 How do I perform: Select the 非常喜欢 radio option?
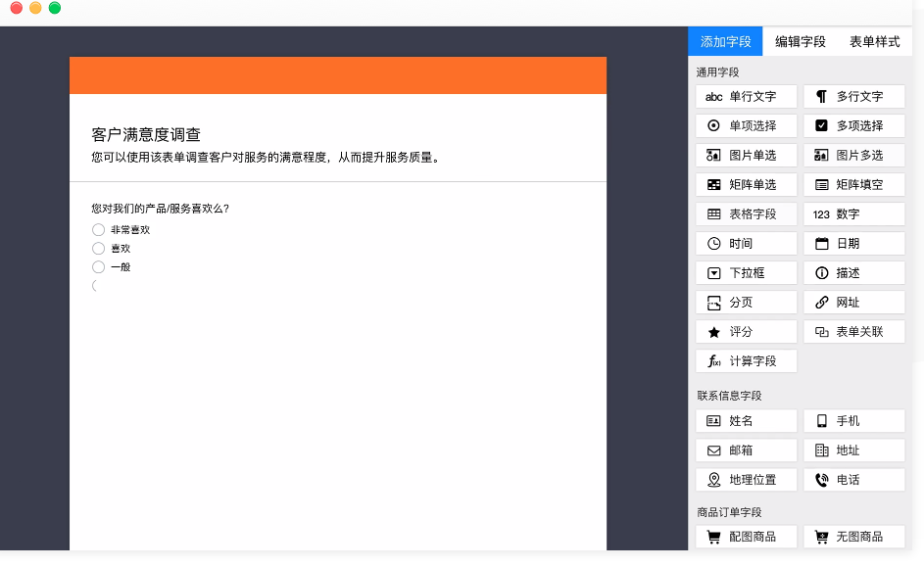point(98,230)
